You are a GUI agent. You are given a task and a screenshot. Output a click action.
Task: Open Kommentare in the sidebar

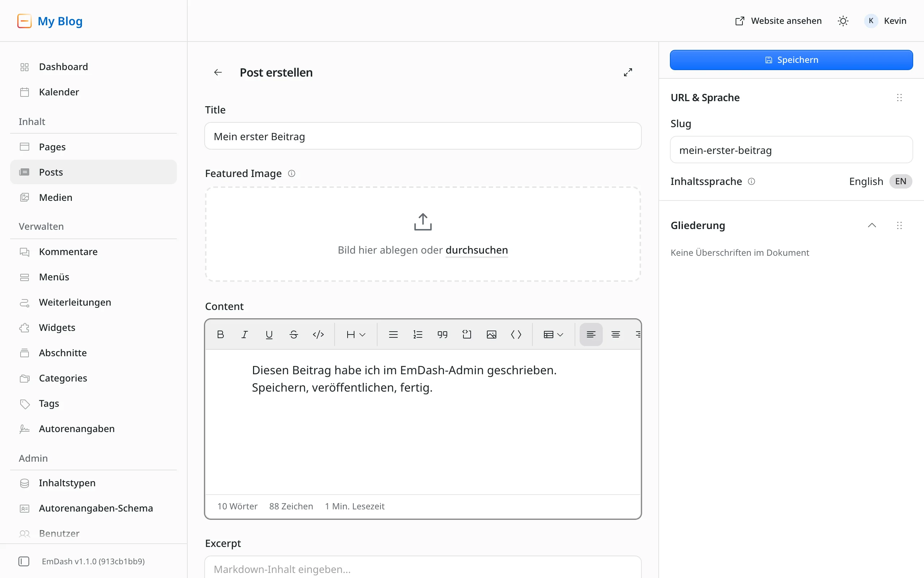point(93,251)
